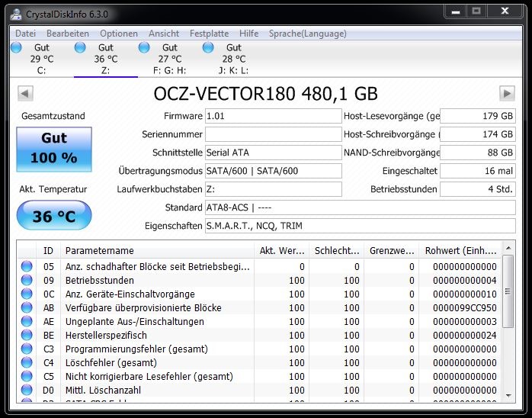Select the C: drive tab at 29 °C

tap(42, 59)
